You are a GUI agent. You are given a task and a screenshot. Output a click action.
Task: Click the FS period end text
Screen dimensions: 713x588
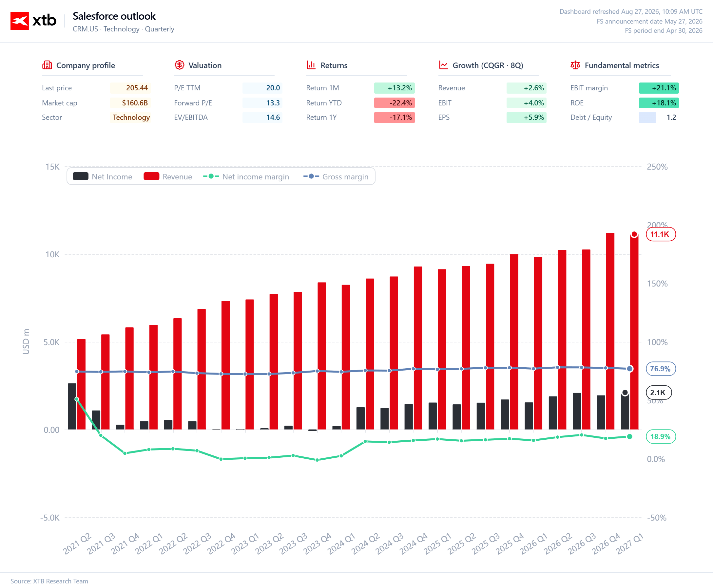[664, 30]
